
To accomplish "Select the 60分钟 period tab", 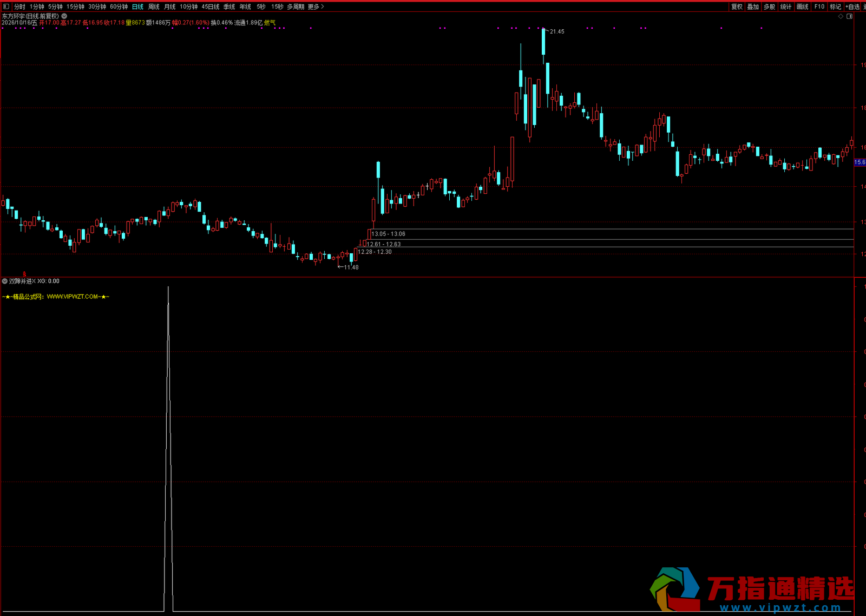I will 119,6.
